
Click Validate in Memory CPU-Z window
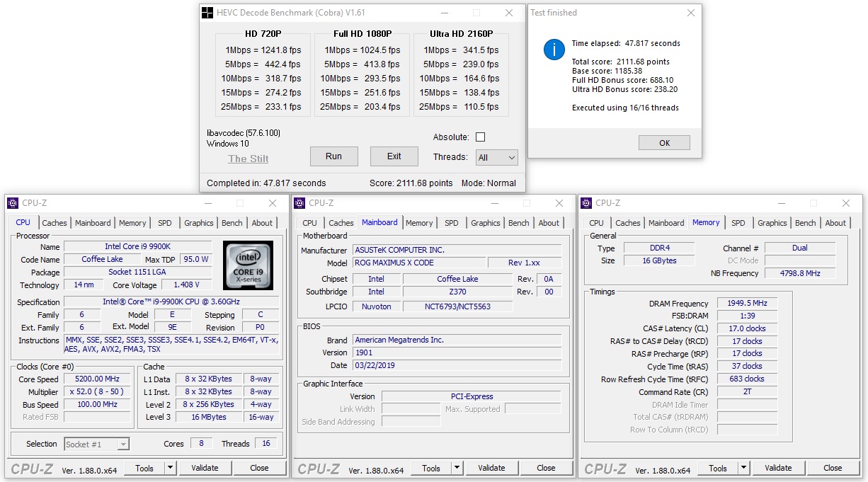(778, 468)
